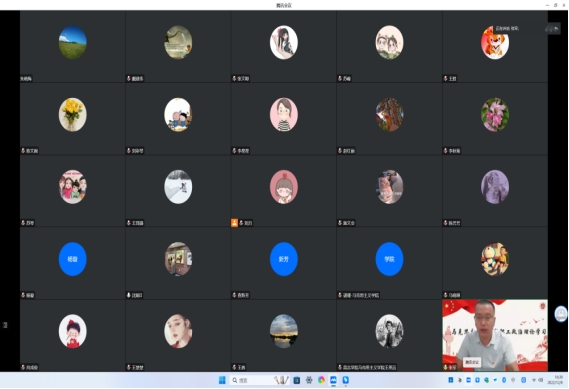Select the speaker's live video tile
Screen dimensions: 569x389
click(495, 335)
